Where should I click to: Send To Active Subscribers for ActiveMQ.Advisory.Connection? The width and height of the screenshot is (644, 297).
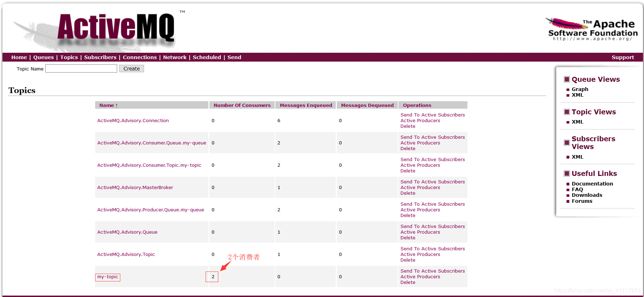pos(433,115)
